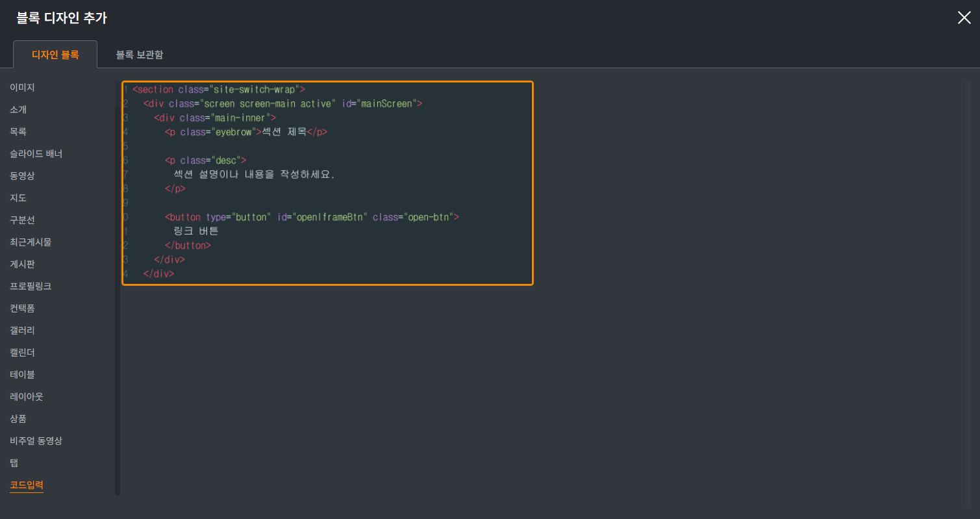Place cursor on 섹션 설명이나 내용을 작성하세요. line
The image size is (980, 519).
tap(255, 174)
